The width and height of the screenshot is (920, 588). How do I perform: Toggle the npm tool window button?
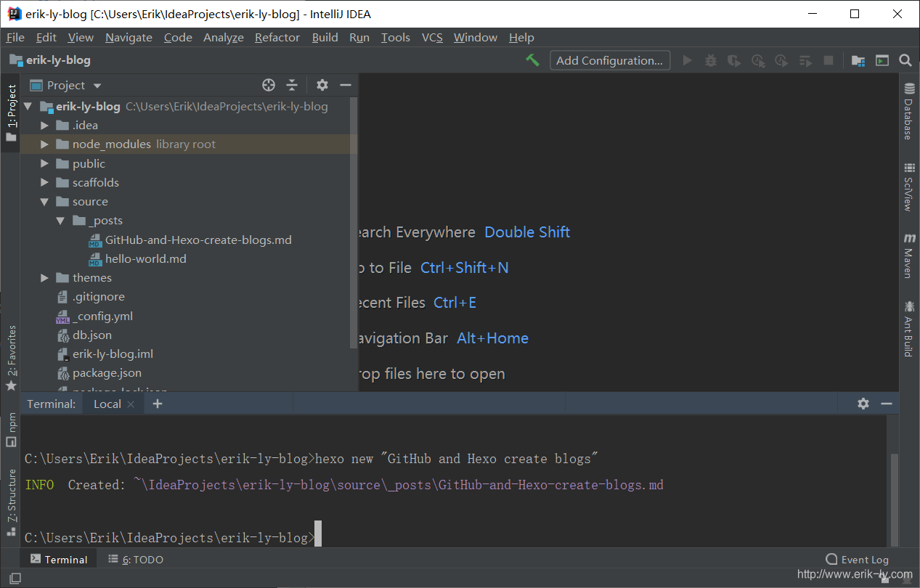(x=11, y=430)
